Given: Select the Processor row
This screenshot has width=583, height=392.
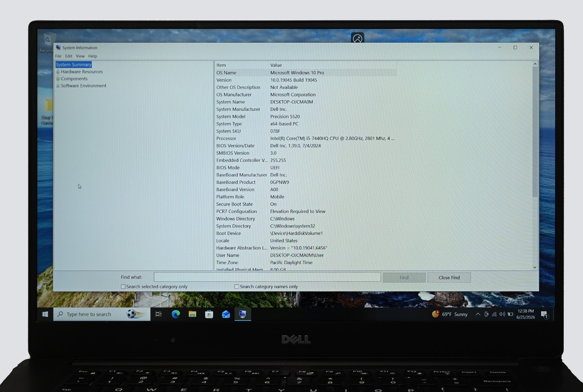Looking at the screenshot, I should pos(306,138).
